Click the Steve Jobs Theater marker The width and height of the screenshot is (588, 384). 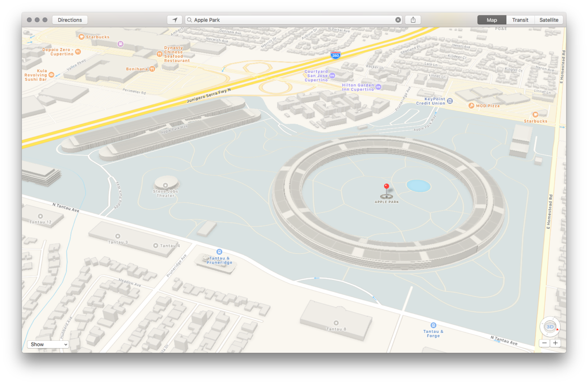(x=165, y=185)
